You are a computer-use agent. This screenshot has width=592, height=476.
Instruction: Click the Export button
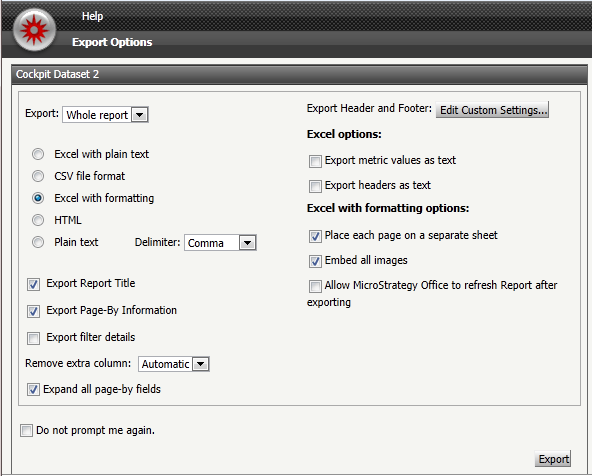(x=553, y=459)
